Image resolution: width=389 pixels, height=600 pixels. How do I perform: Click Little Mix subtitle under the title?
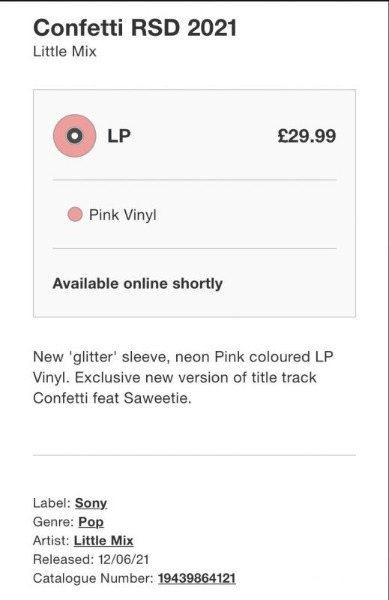pyautogui.click(x=65, y=51)
